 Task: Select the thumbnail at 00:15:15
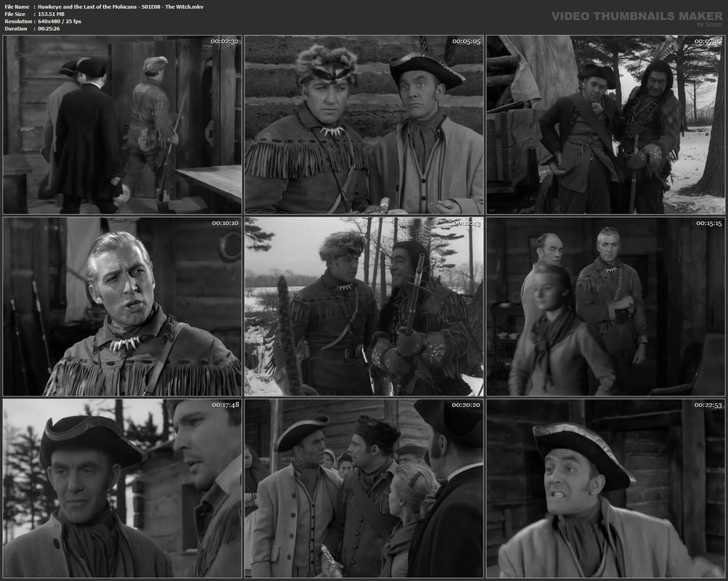pyautogui.click(x=605, y=306)
